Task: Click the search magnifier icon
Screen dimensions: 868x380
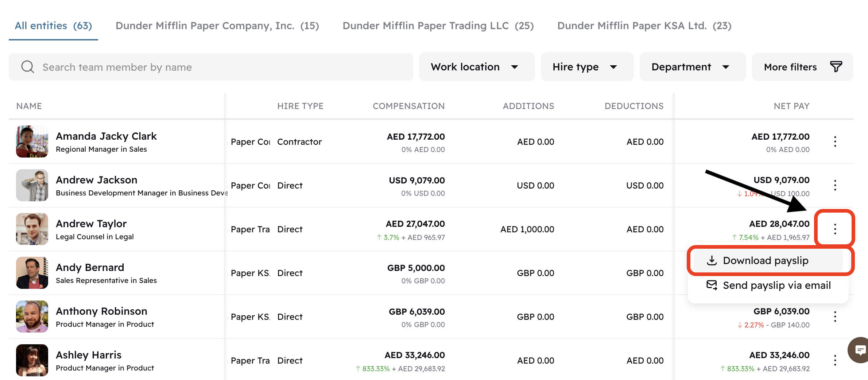Action: [28, 67]
